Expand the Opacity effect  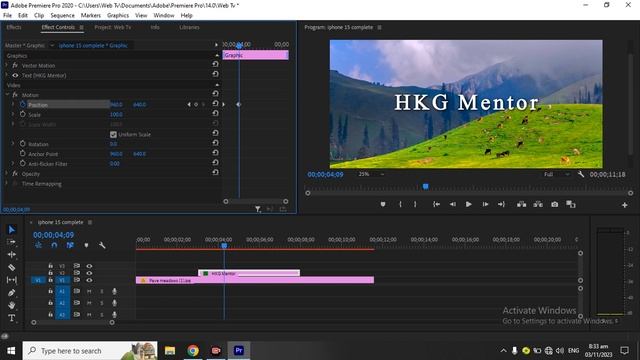click(7, 173)
